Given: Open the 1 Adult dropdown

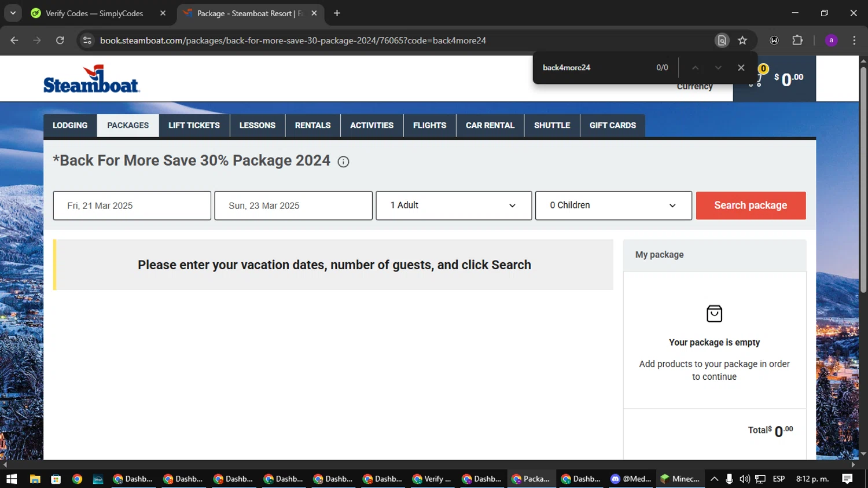Looking at the screenshot, I should 454,206.
